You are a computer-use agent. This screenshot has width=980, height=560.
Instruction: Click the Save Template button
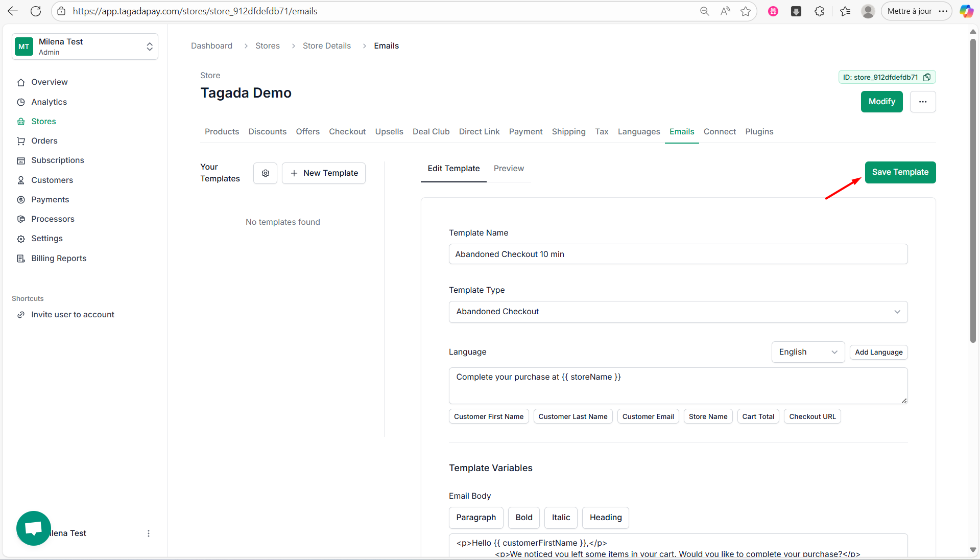point(900,172)
